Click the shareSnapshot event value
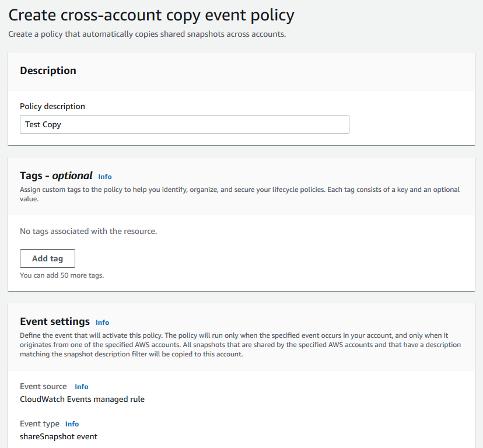 pyautogui.click(x=58, y=436)
